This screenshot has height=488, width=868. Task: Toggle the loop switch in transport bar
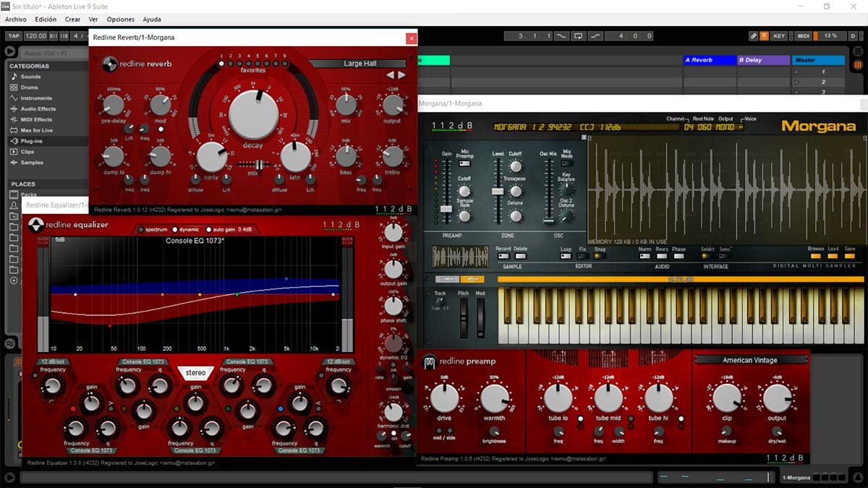pyautogui.click(x=578, y=35)
